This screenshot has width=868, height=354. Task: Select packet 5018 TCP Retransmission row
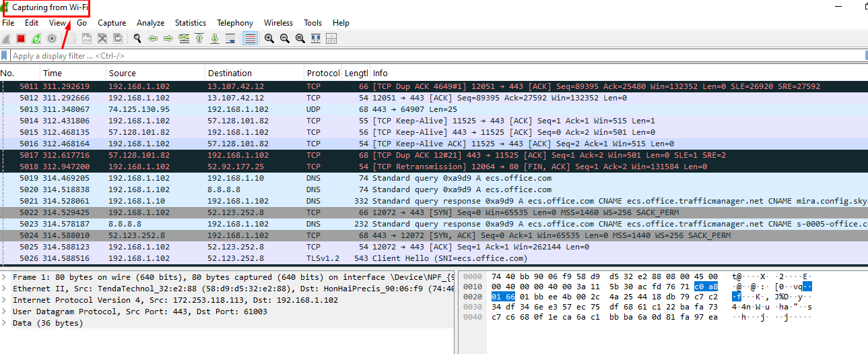(x=434, y=167)
